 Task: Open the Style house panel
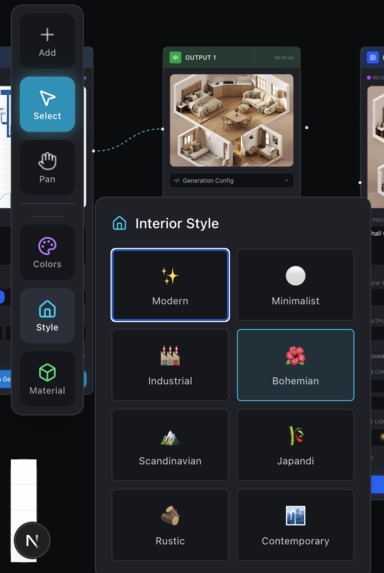click(x=47, y=316)
